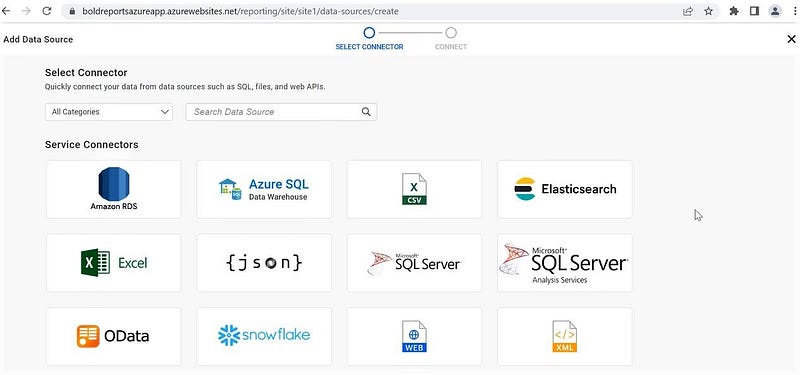This screenshot has width=800, height=375.
Task: Select the Elasticsearch connector
Action: pos(565,189)
